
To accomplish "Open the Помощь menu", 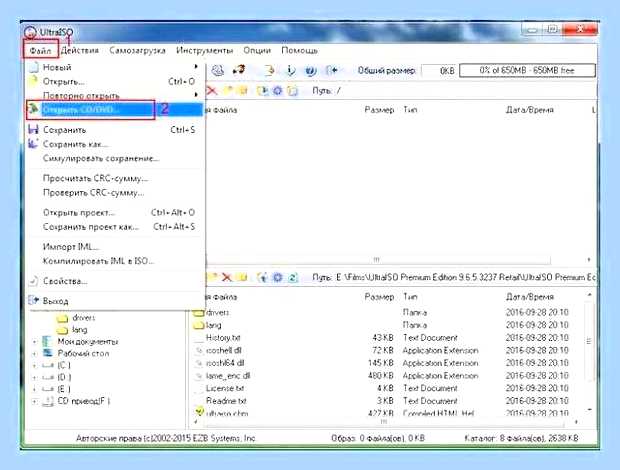I will pos(299,51).
